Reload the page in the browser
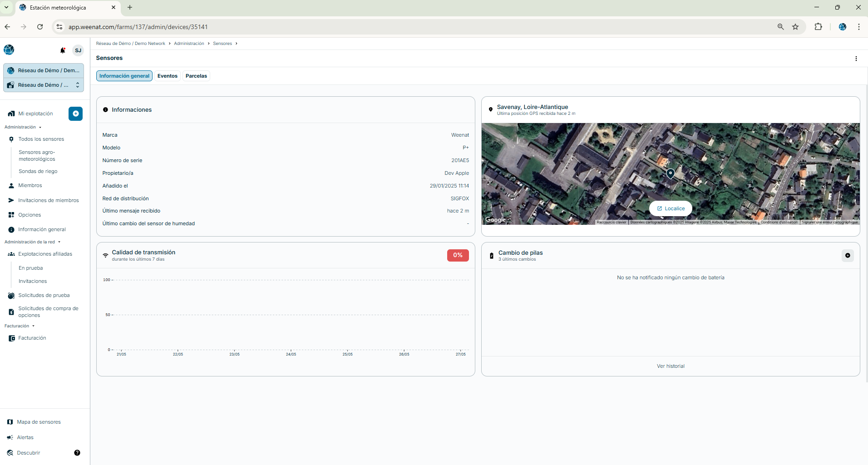Screen dimensions: 868x465 click(40, 27)
